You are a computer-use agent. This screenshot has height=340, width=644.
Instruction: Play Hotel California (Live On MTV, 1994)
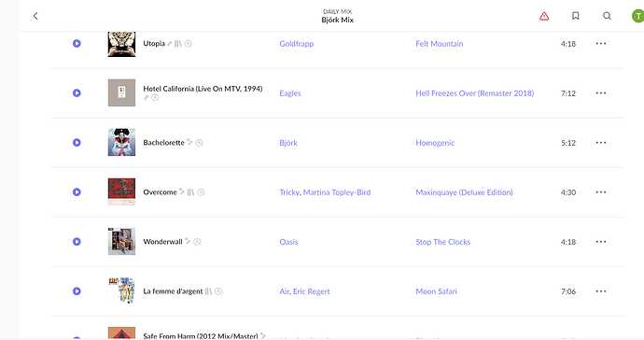(77, 92)
